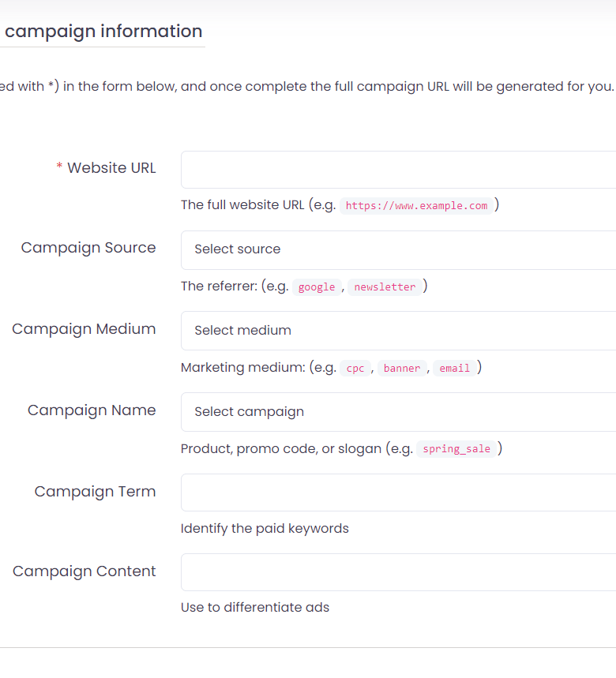Click the cpc example tag
This screenshot has height=678, width=616.
(x=355, y=369)
